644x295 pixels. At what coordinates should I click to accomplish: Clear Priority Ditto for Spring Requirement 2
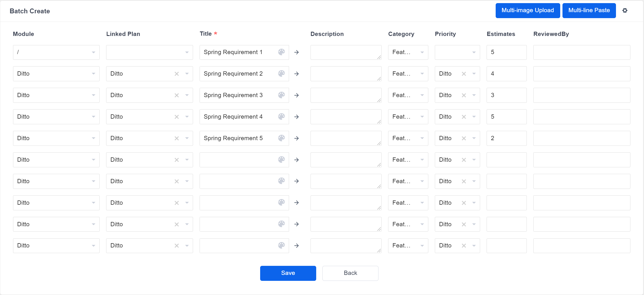464,74
